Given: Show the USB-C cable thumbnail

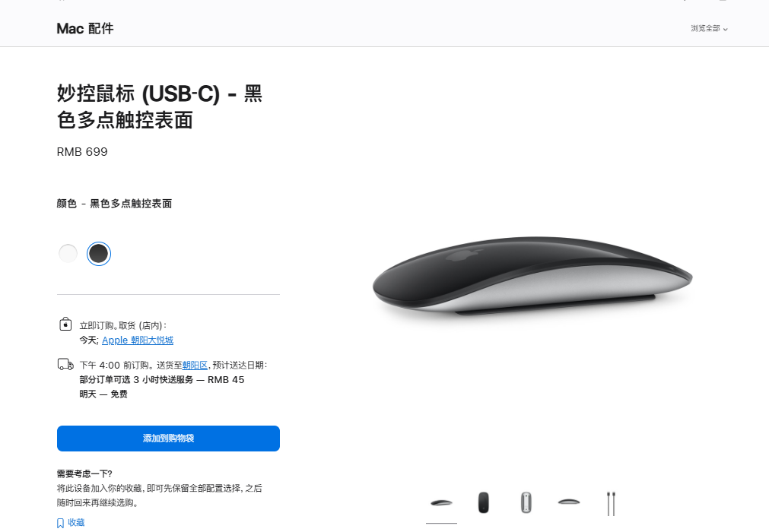Looking at the screenshot, I should click(x=611, y=504).
